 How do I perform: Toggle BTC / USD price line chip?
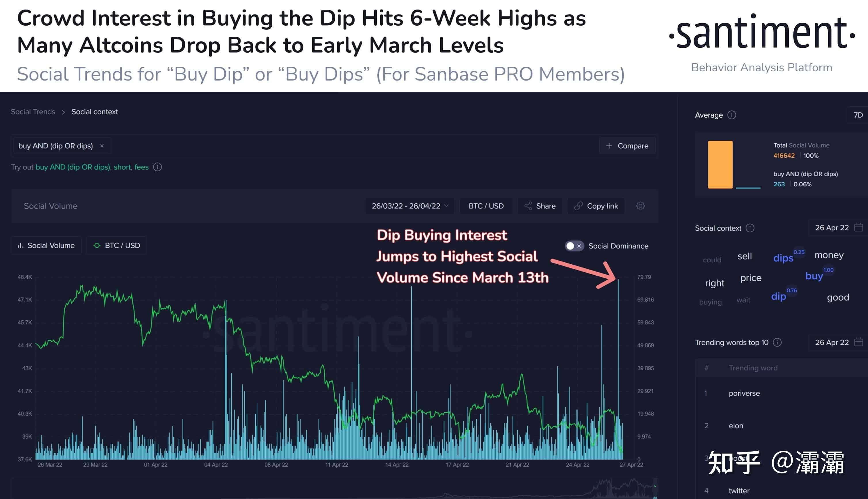coord(117,245)
